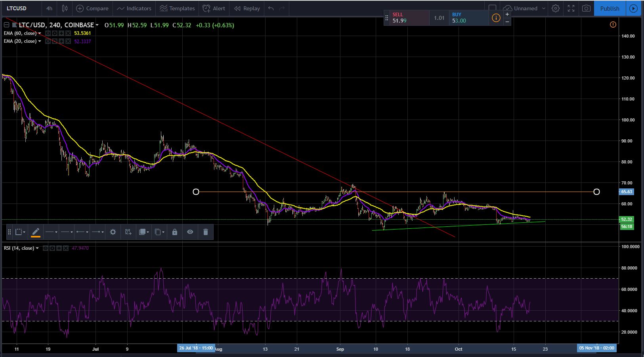The image size is (644, 357).
Task: Open the Indicators list
Action: point(134,8)
